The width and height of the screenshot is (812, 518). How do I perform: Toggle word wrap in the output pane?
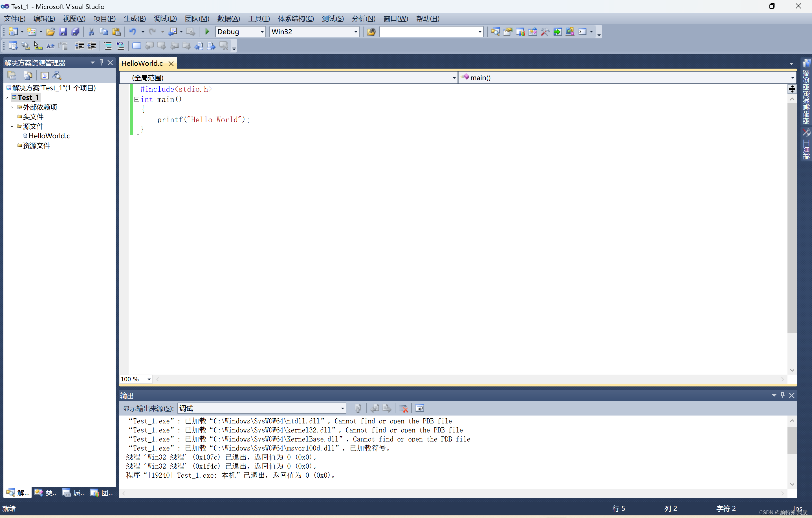pos(419,408)
